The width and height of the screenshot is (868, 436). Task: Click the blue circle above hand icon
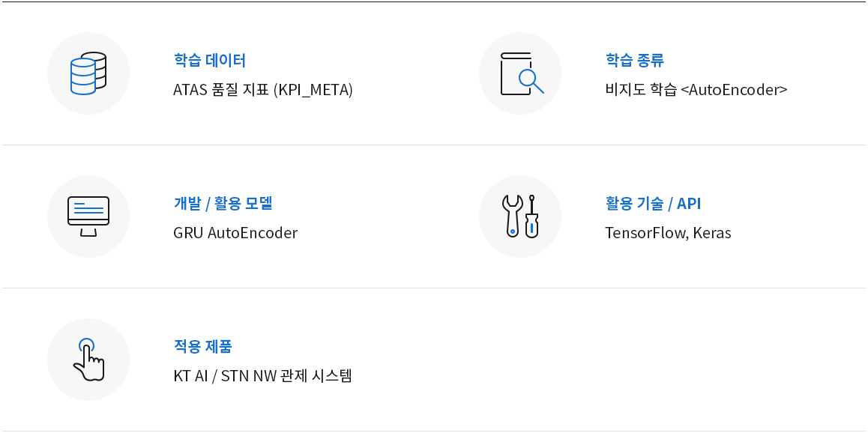[x=86, y=346]
